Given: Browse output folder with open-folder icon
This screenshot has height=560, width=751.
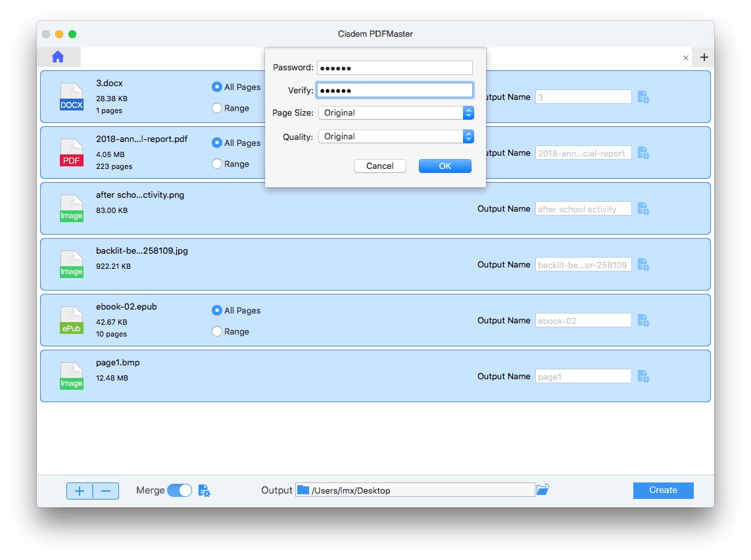Looking at the screenshot, I should (x=543, y=490).
